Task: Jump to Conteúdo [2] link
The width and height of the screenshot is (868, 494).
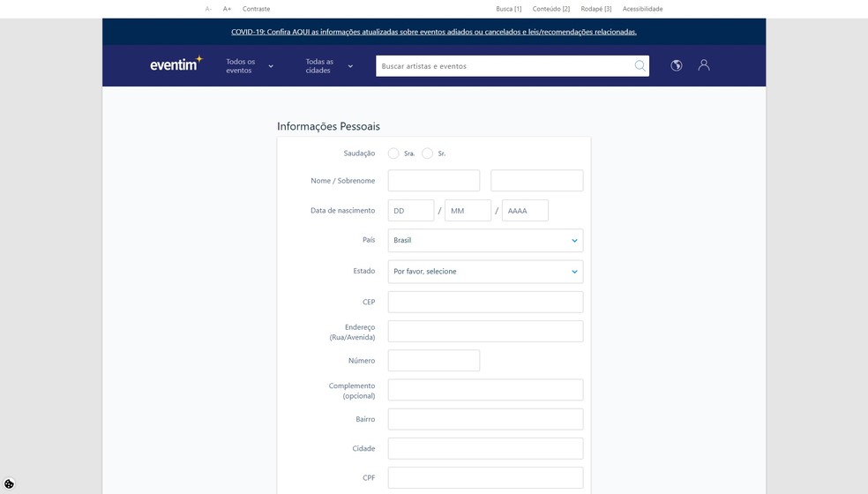Action: click(550, 9)
